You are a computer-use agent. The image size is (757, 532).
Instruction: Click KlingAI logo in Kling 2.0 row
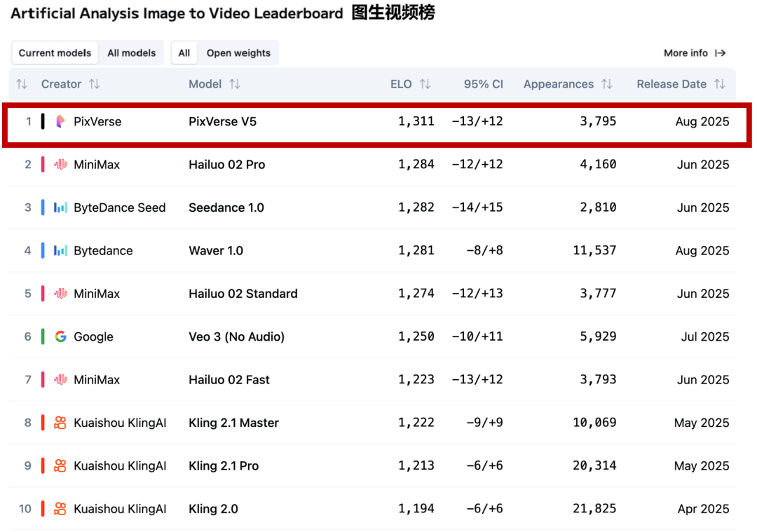(x=60, y=509)
